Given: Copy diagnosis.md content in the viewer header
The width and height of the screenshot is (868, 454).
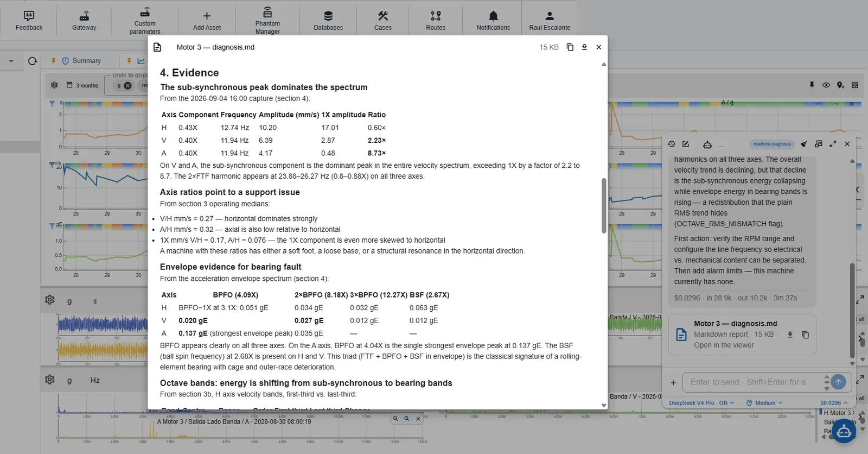Looking at the screenshot, I should tap(570, 47).
